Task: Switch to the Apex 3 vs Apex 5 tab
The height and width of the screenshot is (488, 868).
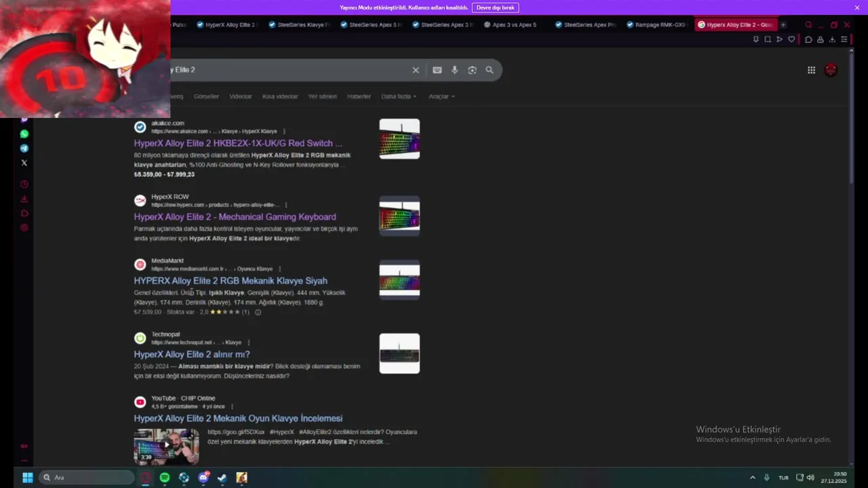Action: coord(513,25)
